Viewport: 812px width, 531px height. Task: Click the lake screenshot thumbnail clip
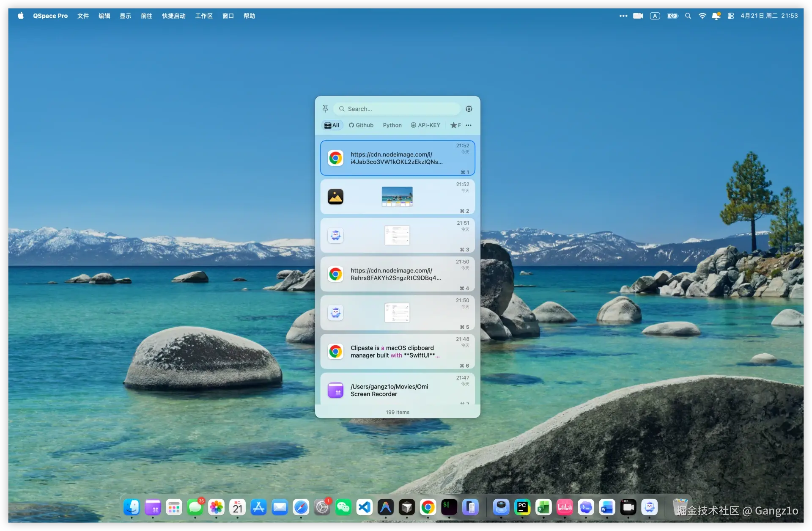click(397, 197)
